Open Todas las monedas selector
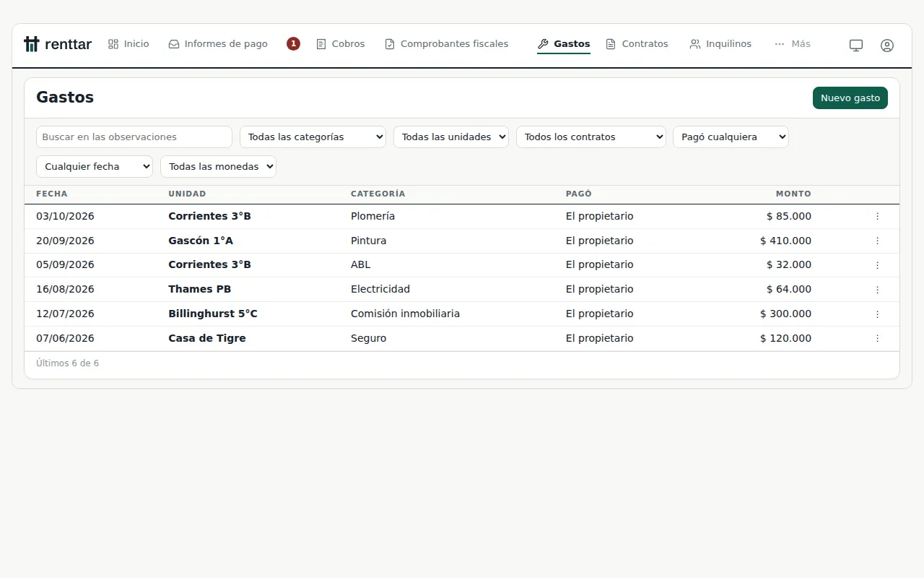Image resolution: width=924 pixels, height=578 pixels. [x=218, y=167]
